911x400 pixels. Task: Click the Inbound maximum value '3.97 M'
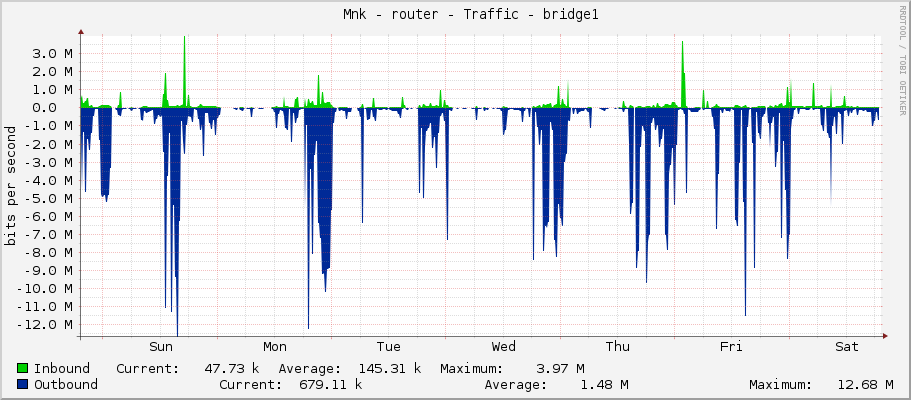(x=559, y=368)
